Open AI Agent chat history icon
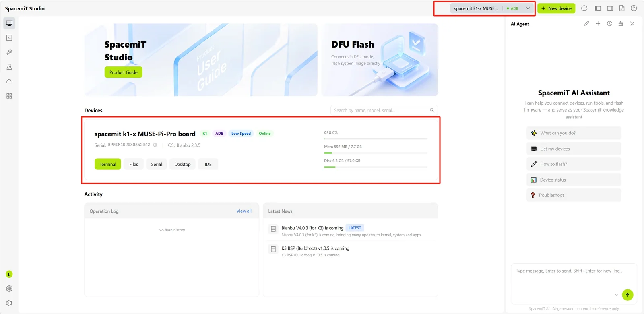Screen dimensions: 644x314 609,24
